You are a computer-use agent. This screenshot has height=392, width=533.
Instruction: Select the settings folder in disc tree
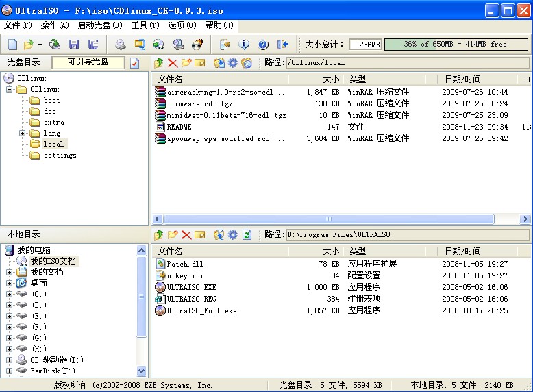[60, 156]
